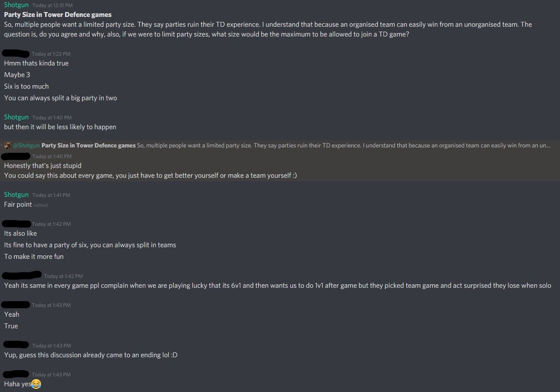Click redacted username above 'Yeah its same in every game'
The image size is (560, 392).
[22, 275]
